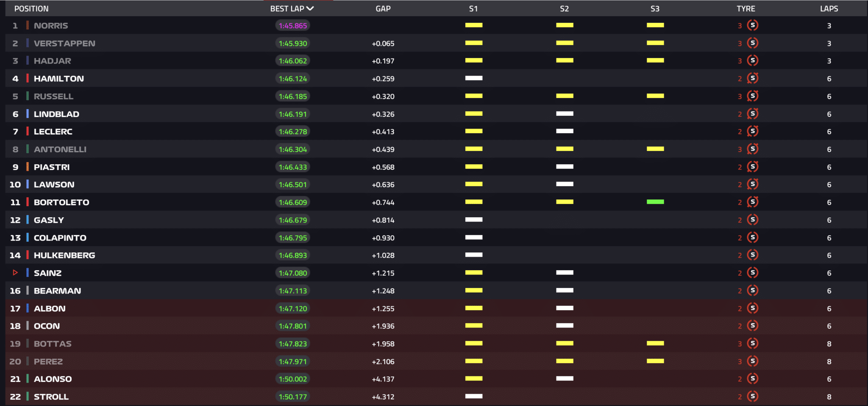Select driver name HULKENBERG
Viewport: 868px width, 406px height.
(64, 255)
